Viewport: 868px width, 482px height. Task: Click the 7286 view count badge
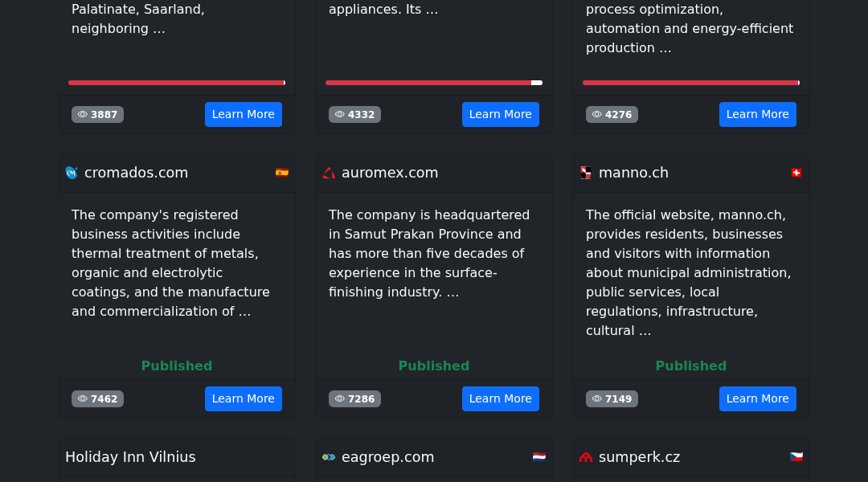click(x=355, y=399)
